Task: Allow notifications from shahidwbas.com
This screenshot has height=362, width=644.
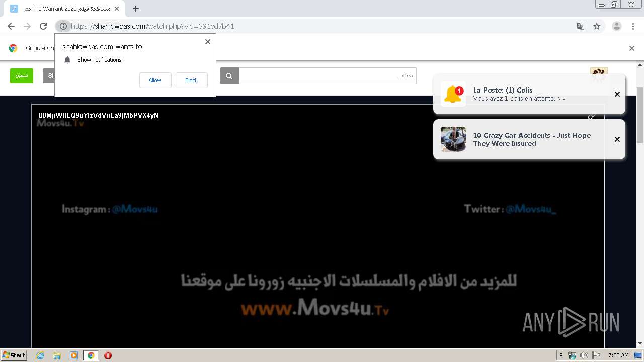Action: (155, 80)
